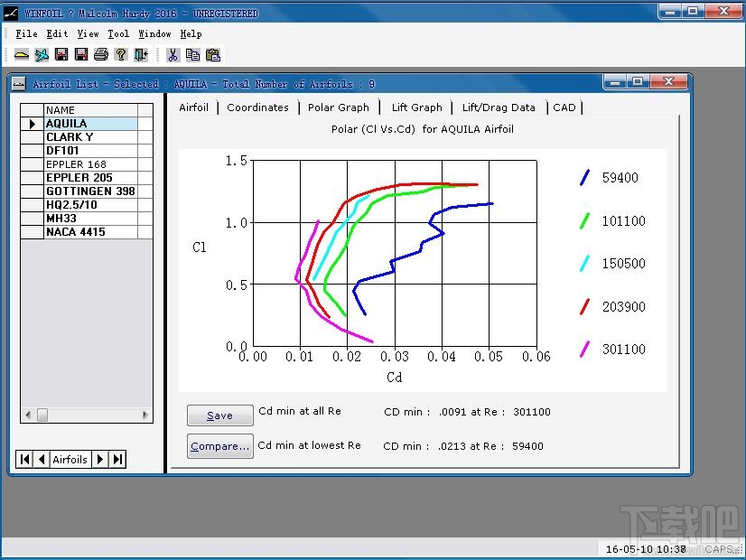Click the CD min .0213 value text
This screenshot has width=746, height=560.
[463, 446]
